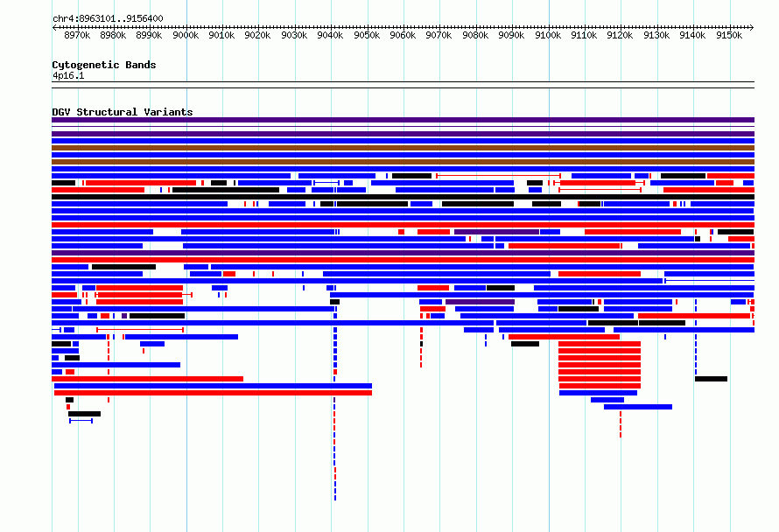This screenshot has height=532, width=779.
Task: Click the 9130k ruler tick label
Action: (656, 35)
